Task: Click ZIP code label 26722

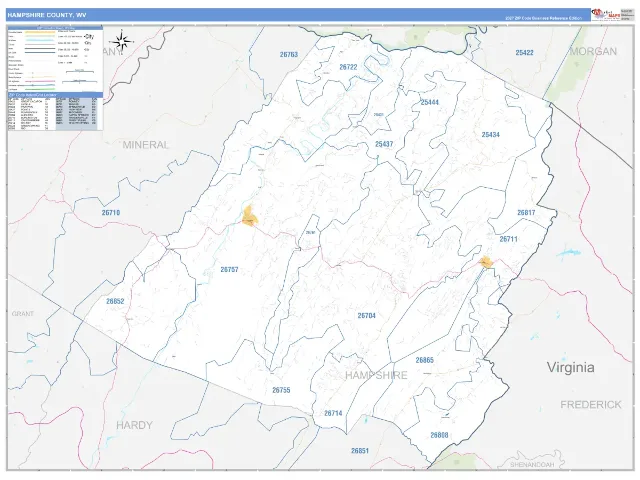Action: (348, 67)
